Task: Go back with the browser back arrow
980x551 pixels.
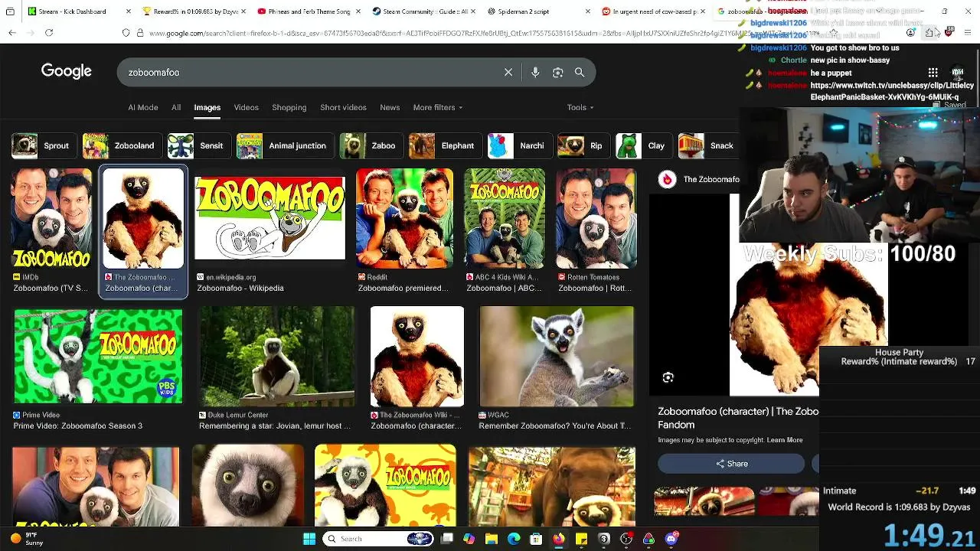Action: coord(12,33)
